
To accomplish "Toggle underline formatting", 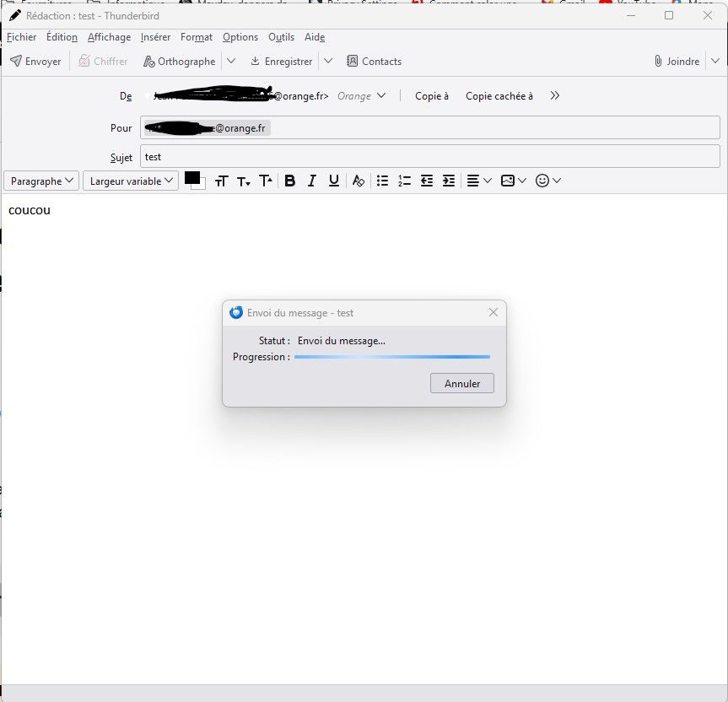I will pyautogui.click(x=334, y=181).
